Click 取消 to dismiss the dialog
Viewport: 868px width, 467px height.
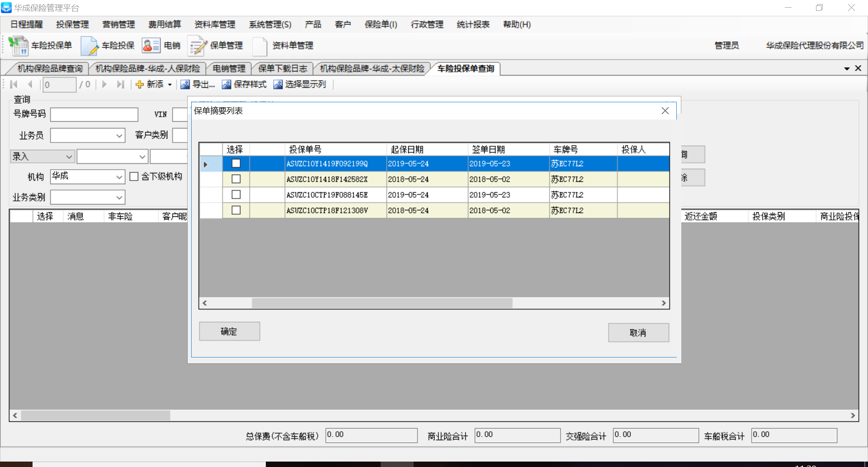click(x=638, y=333)
